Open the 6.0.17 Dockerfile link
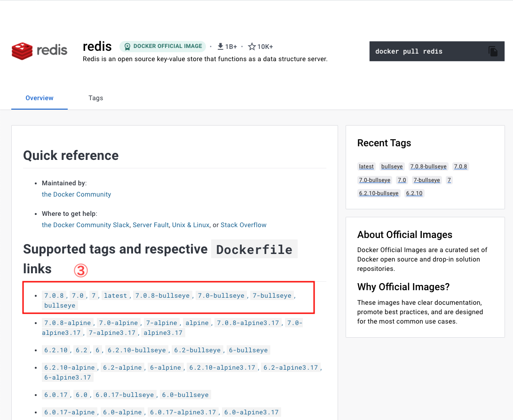This screenshot has width=513, height=420. click(x=55, y=395)
